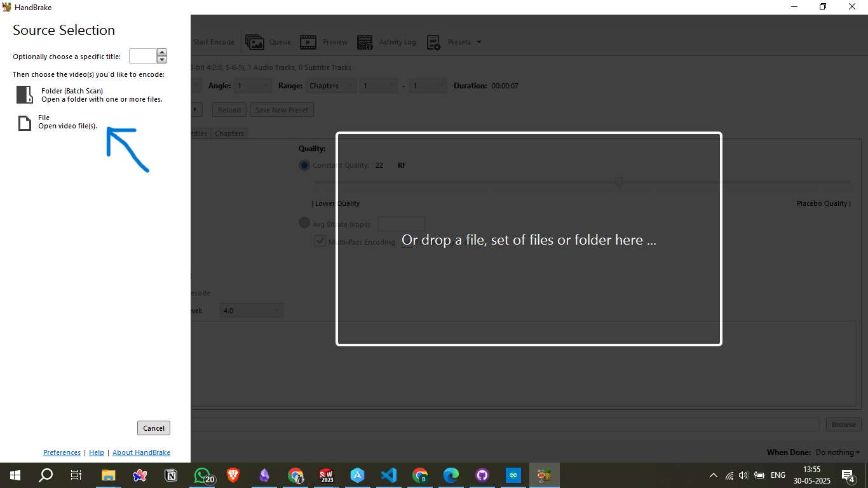Viewport: 868px width, 488px height.
Task: Open the Angle dropdown
Action: coord(253,86)
